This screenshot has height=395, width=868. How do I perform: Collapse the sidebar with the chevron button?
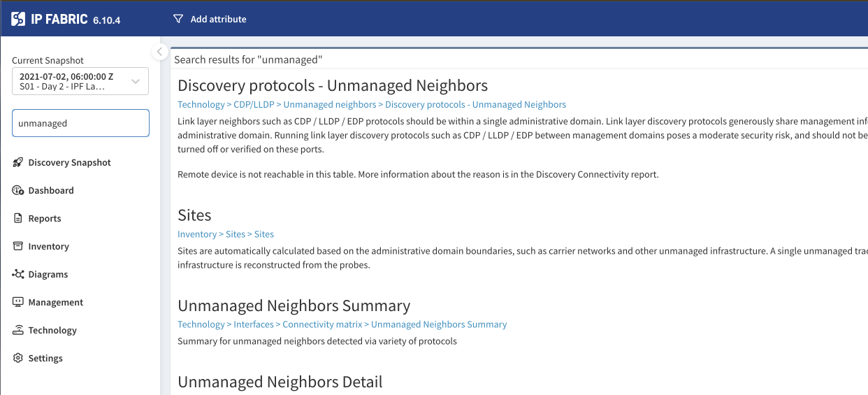[x=159, y=52]
